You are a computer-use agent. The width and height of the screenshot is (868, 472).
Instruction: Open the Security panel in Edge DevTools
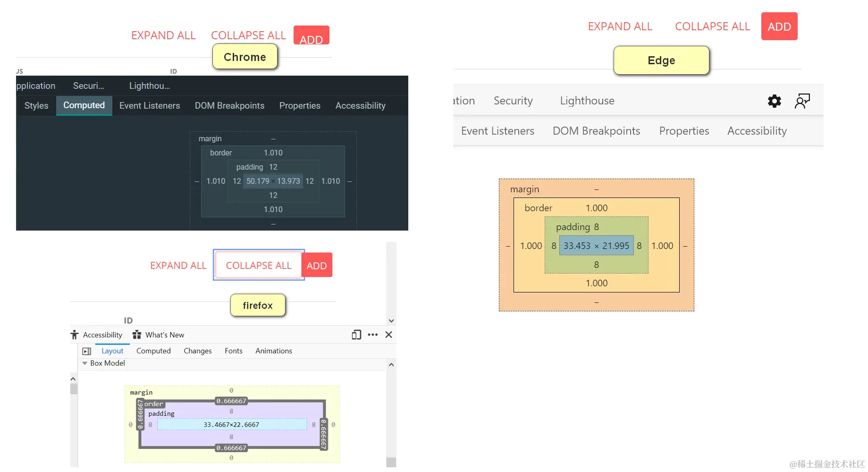coord(513,101)
